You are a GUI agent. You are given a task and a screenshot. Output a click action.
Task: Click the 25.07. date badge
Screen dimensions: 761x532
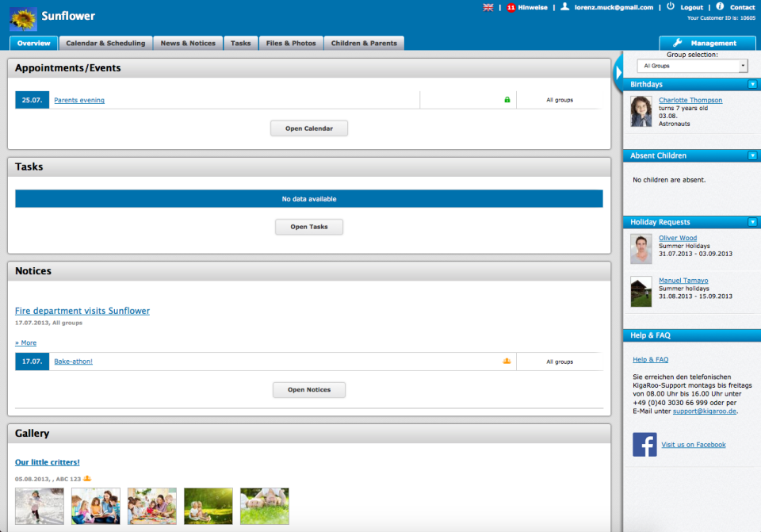[x=32, y=100]
